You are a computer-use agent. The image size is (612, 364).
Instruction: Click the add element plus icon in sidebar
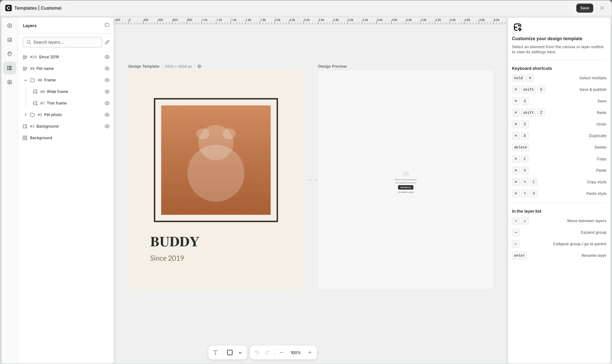click(x=10, y=26)
